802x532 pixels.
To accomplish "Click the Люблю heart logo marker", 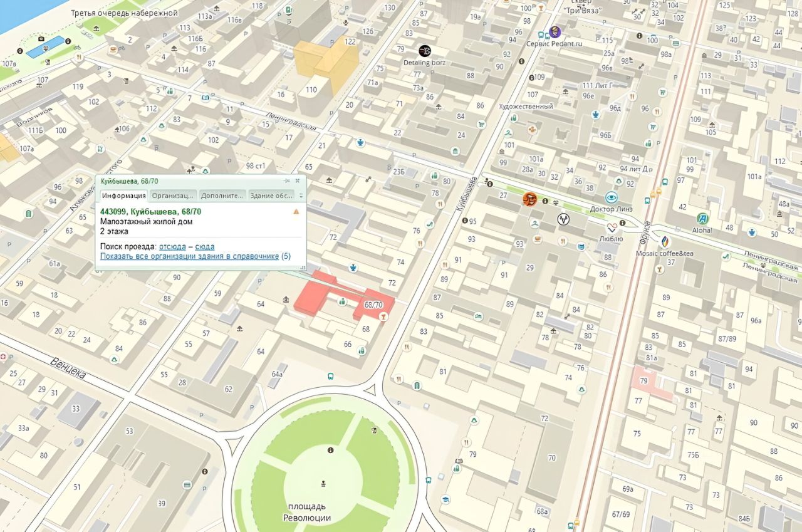I will [x=612, y=227].
